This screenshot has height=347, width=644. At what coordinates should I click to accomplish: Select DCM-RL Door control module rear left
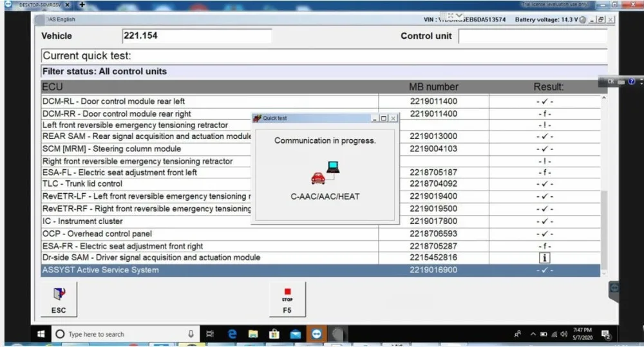[114, 102]
